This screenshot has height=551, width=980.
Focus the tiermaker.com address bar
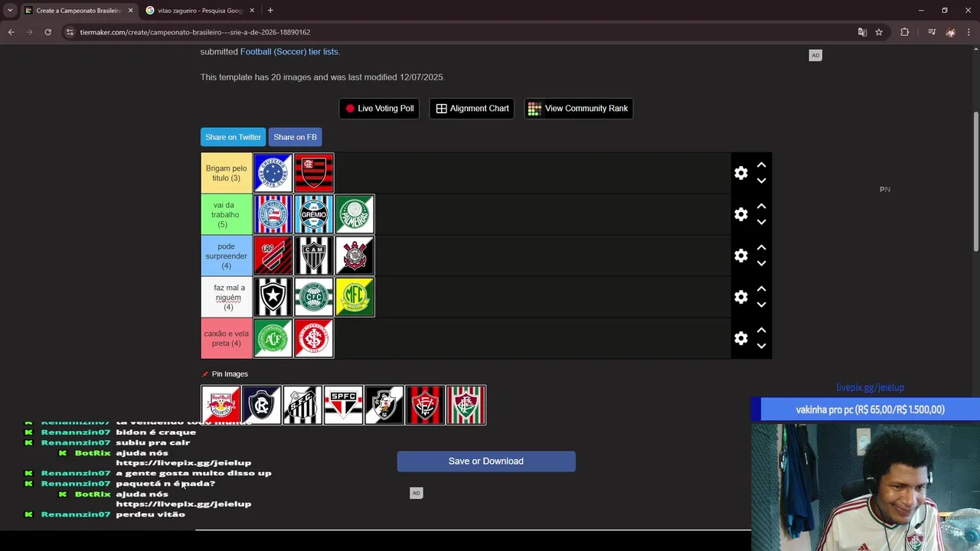pos(459,32)
